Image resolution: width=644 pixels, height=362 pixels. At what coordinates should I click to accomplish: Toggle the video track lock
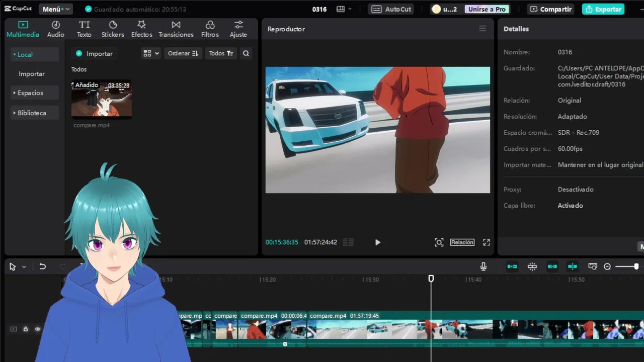26,329
